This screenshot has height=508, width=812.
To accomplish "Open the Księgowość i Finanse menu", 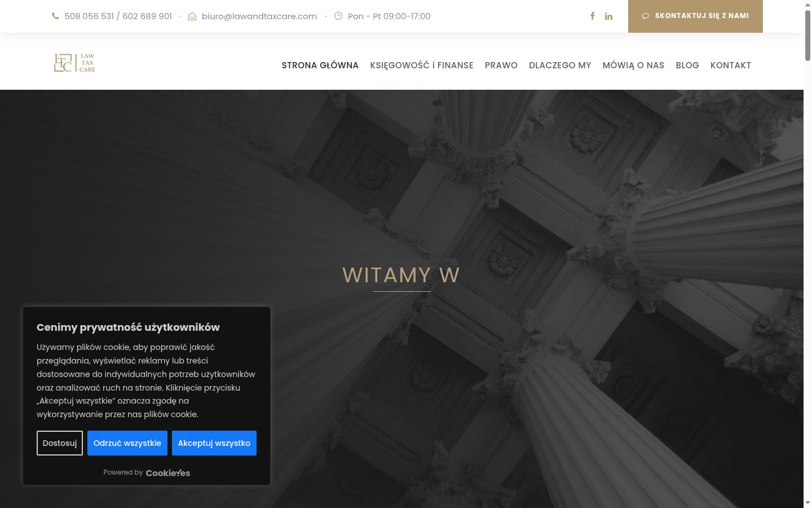I will point(422,65).
